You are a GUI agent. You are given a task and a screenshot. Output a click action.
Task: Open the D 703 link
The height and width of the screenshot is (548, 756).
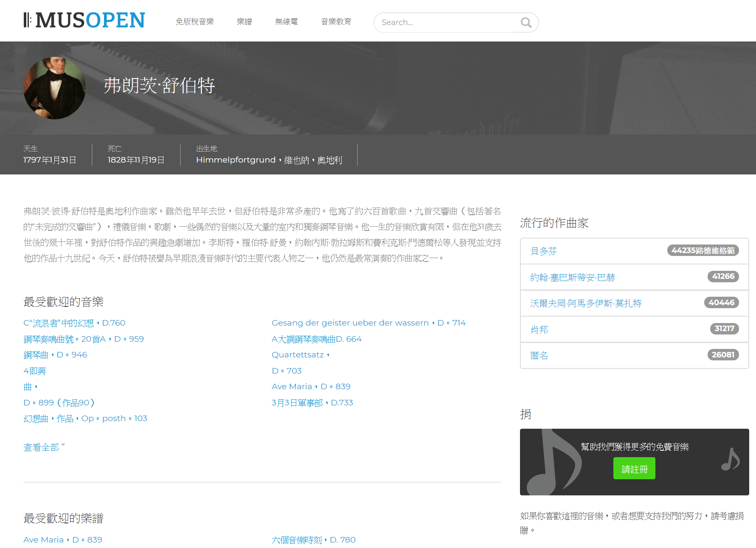[x=287, y=371]
